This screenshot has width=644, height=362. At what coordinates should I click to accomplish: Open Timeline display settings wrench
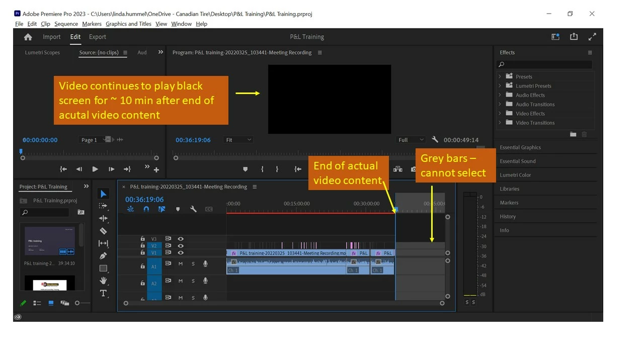[193, 209]
